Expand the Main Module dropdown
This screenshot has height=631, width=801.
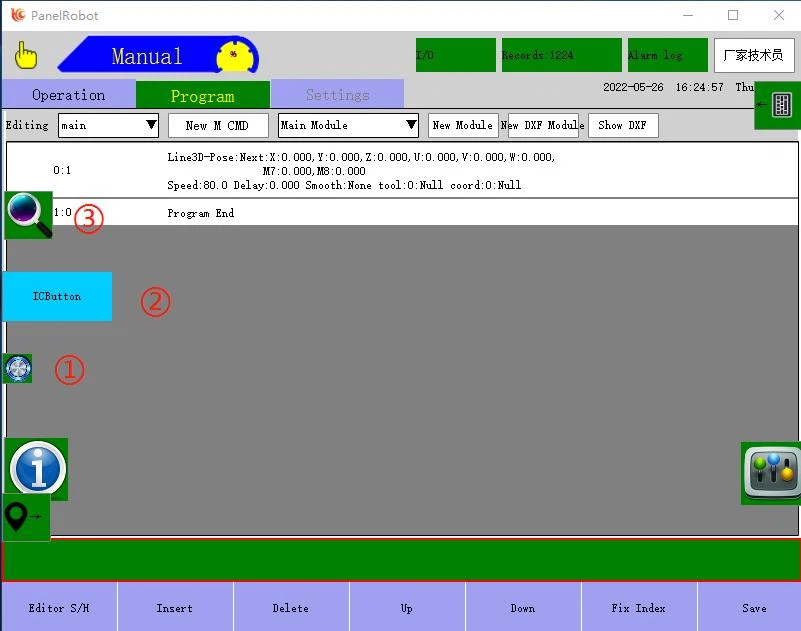point(348,125)
